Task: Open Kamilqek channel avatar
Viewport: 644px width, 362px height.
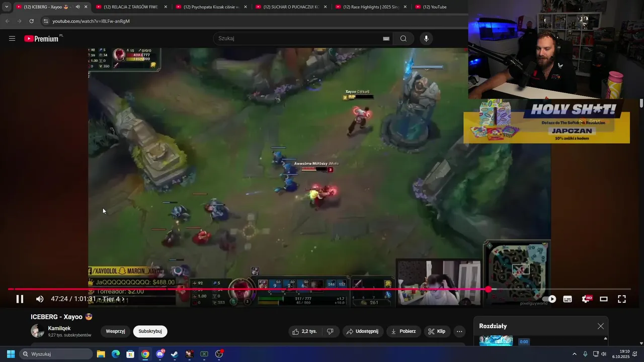Action: [37, 331]
